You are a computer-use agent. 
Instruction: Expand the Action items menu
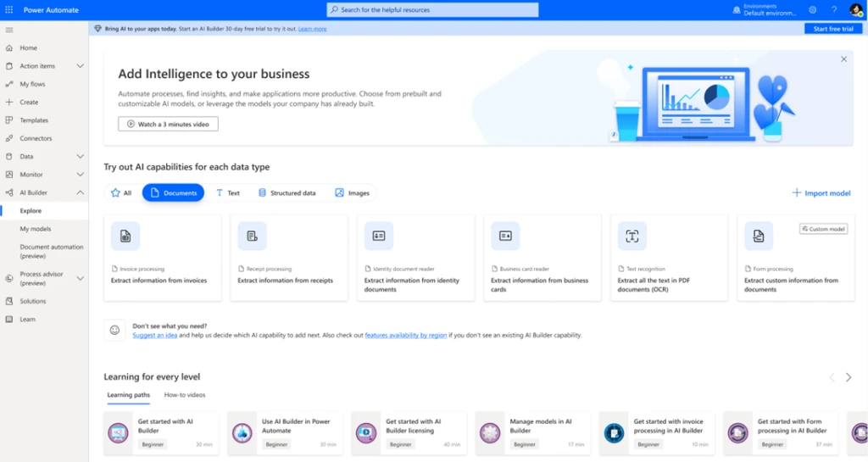point(81,66)
